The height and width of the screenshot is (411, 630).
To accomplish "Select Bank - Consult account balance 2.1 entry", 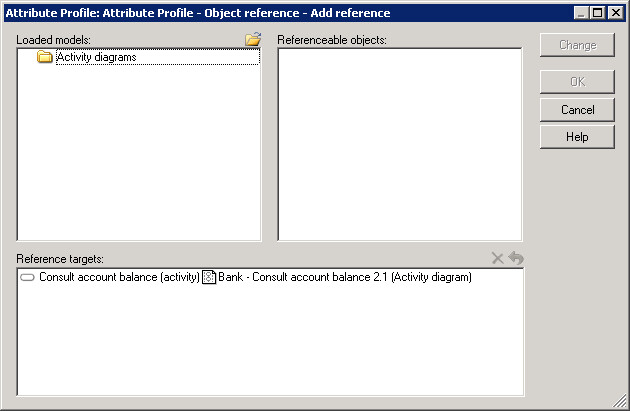I will [x=344, y=277].
